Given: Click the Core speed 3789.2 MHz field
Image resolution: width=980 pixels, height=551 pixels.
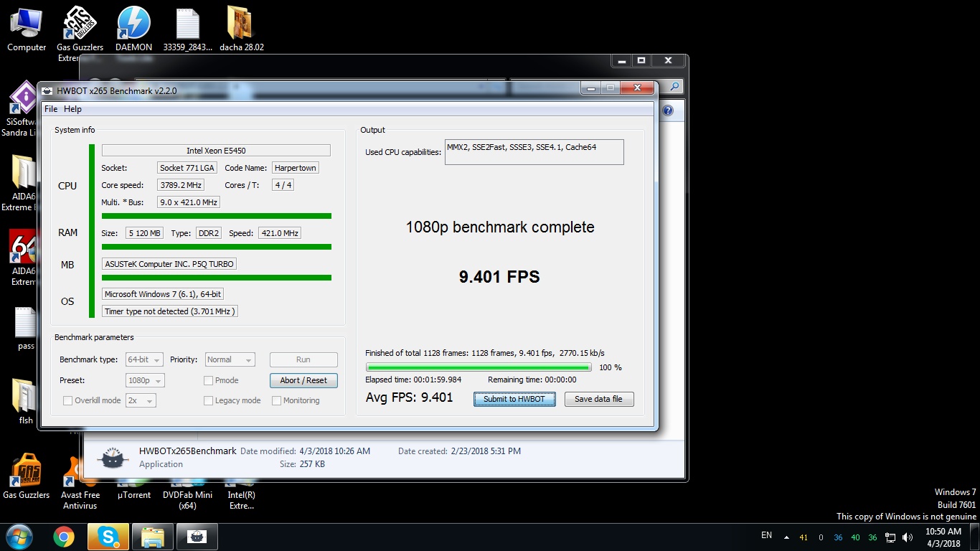Looking at the screenshot, I should [181, 185].
